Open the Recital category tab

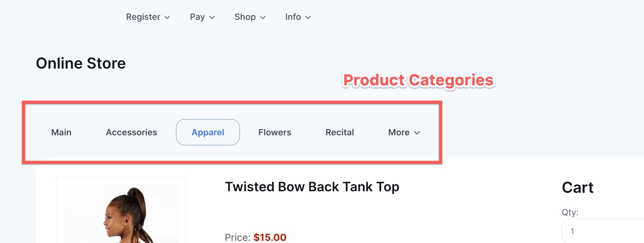point(340,132)
